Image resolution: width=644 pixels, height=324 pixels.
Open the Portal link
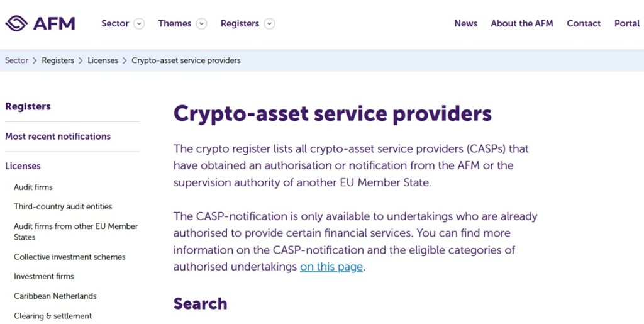(x=626, y=23)
